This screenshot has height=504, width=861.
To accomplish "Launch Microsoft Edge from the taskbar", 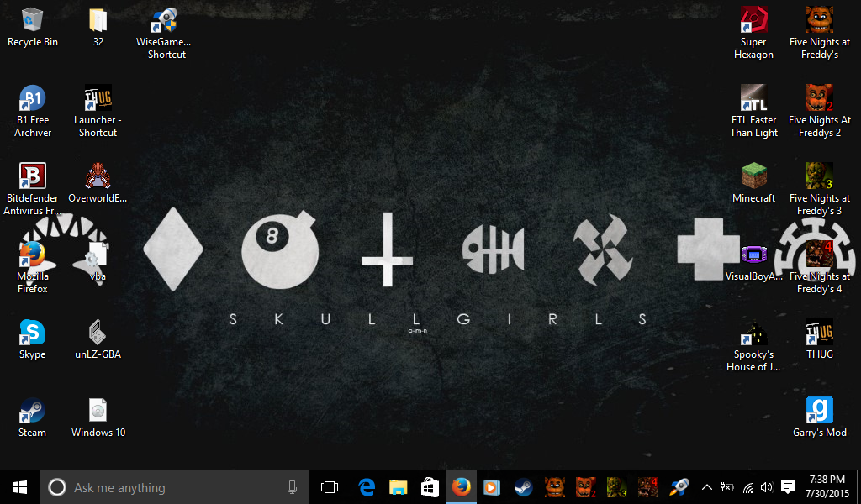I will (367, 487).
